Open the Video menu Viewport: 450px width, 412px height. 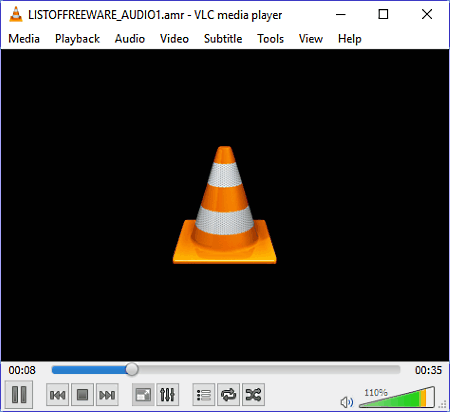click(174, 39)
